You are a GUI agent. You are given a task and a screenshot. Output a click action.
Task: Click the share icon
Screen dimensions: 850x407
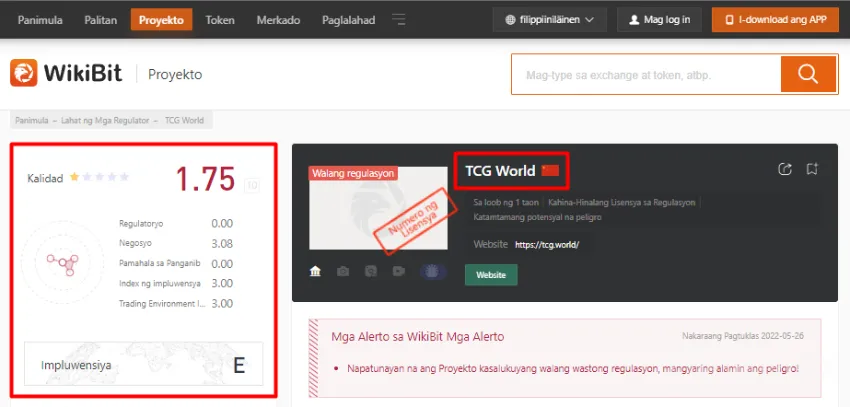click(x=784, y=169)
